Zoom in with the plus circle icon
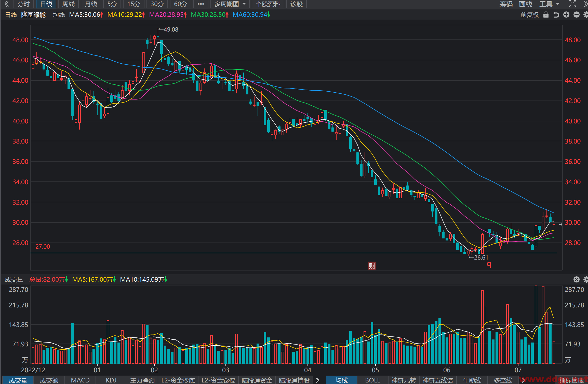 pyautogui.click(x=566, y=15)
